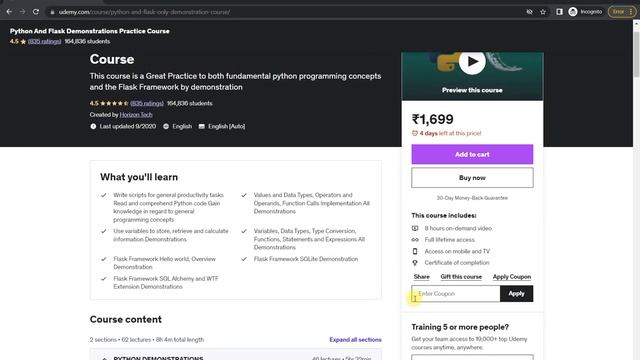Click the Incognito profile icon
The width and height of the screenshot is (640, 360).
coord(573,12)
